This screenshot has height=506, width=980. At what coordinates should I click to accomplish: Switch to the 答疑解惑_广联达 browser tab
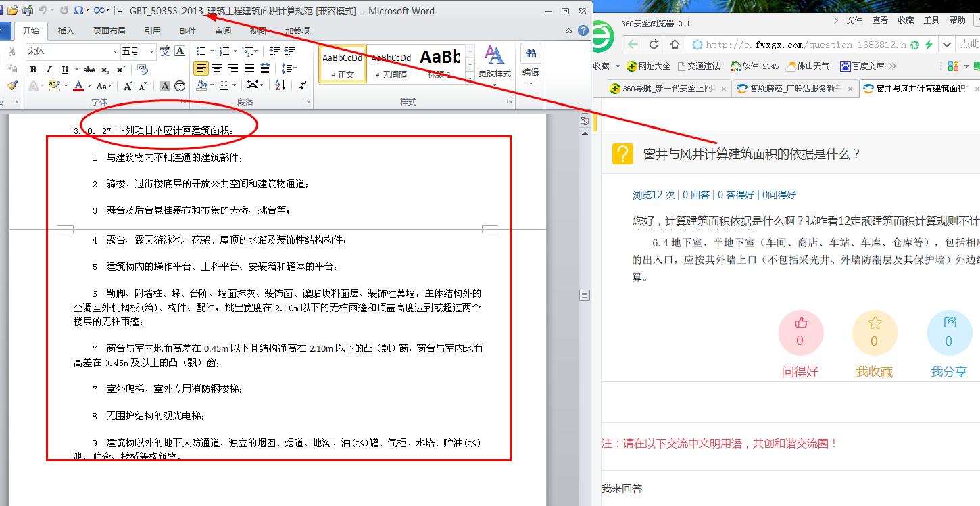pos(795,89)
